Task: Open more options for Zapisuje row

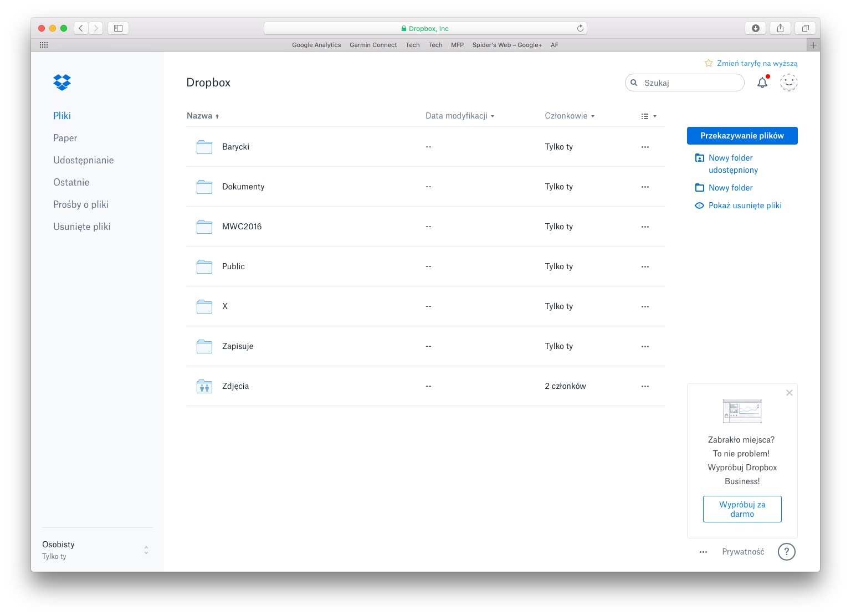Action: click(x=645, y=346)
